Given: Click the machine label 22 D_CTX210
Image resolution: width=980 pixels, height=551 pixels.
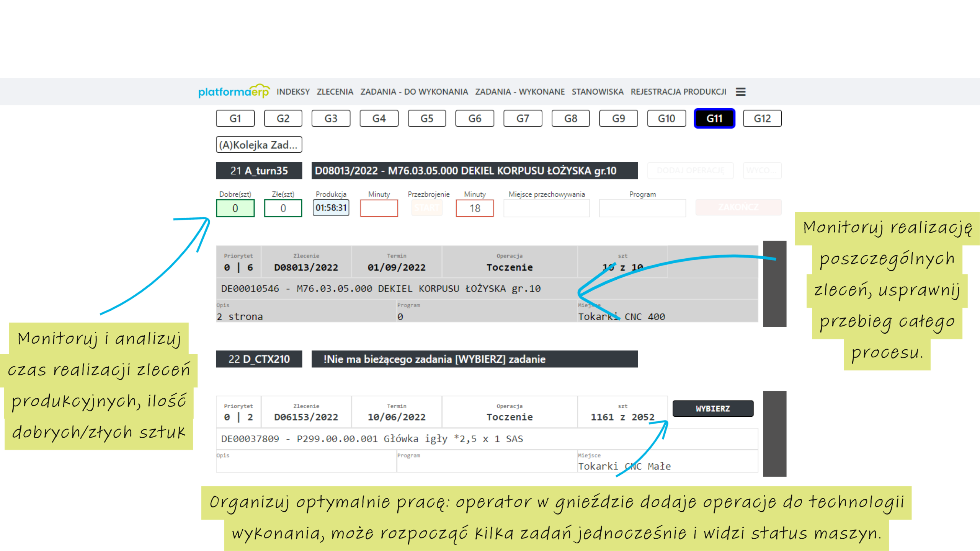Looking at the screenshot, I should click(259, 359).
